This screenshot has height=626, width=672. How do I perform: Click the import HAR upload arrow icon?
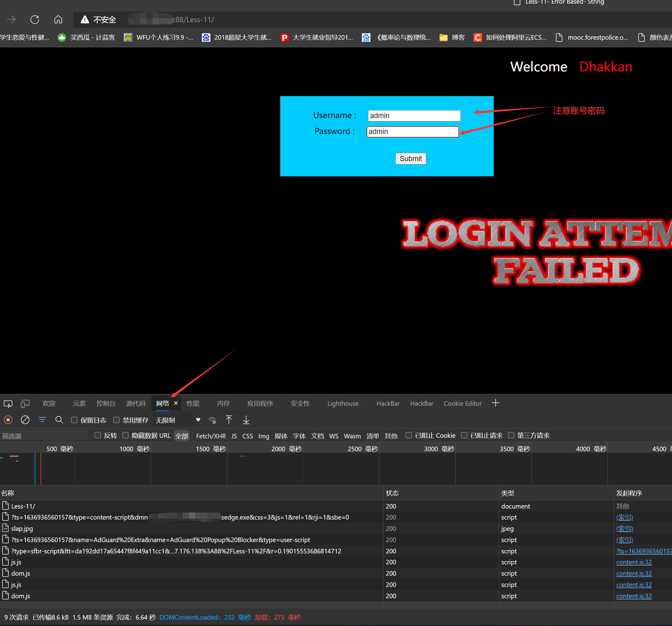[x=229, y=420]
